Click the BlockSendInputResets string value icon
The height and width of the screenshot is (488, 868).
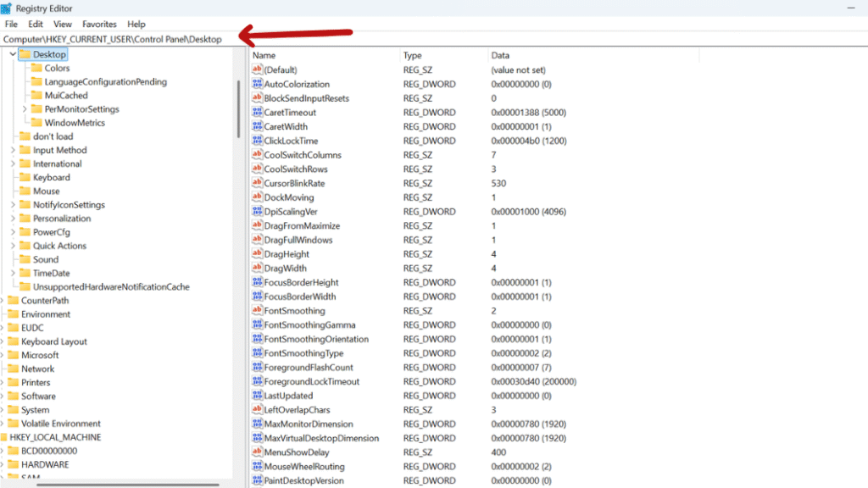coord(257,98)
